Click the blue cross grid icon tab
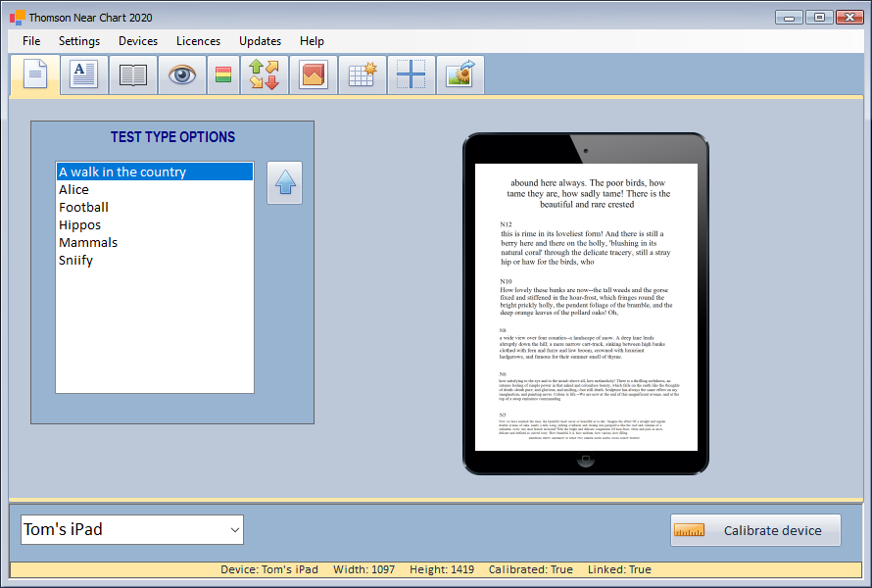This screenshot has height=588, width=872. tap(412, 74)
